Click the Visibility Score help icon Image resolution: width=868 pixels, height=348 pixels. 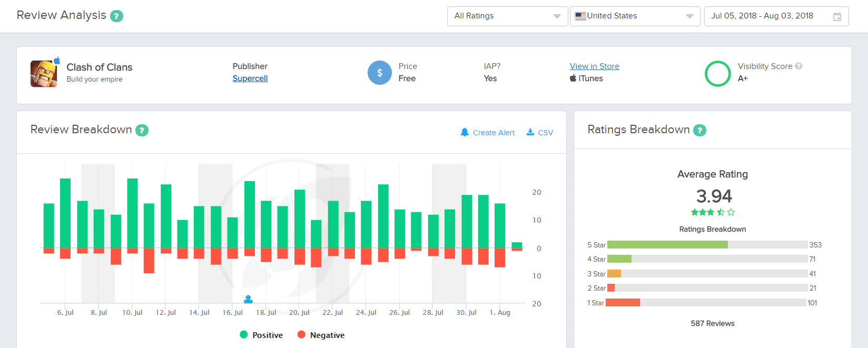799,66
